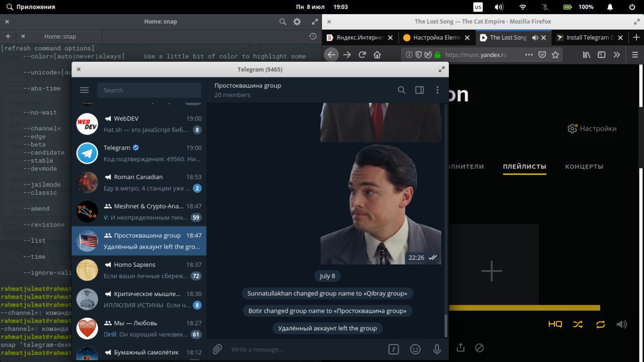This screenshot has height=362, width=644.
Task: Open new Firefox tab with plus
Action: click(636, 37)
